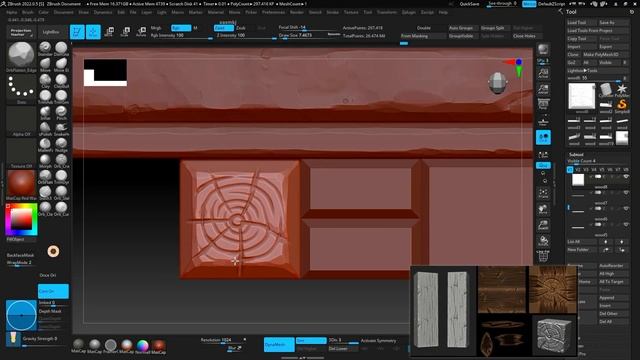This screenshot has width=640, height=360.
Task: Toggle the V2 visibility set
Action: (x=578, y=169)
